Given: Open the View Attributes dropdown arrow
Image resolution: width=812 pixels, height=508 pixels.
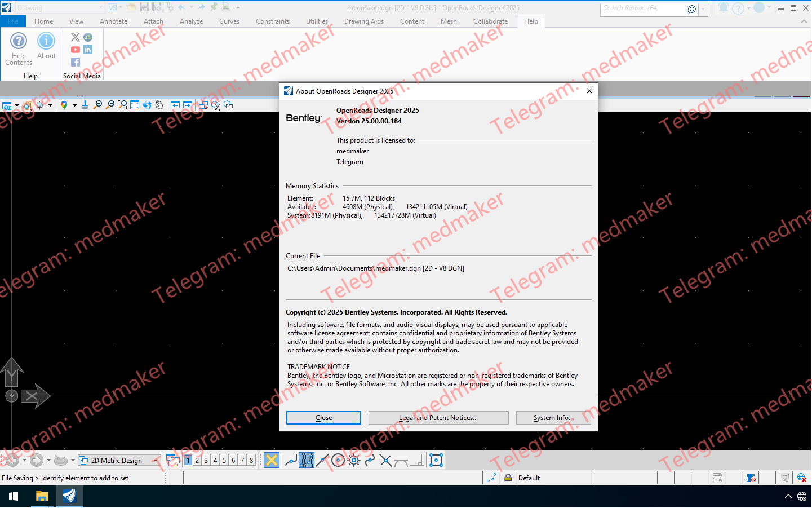Looking at the screenshot, I should pyautogui.click(x=16, y=105).
